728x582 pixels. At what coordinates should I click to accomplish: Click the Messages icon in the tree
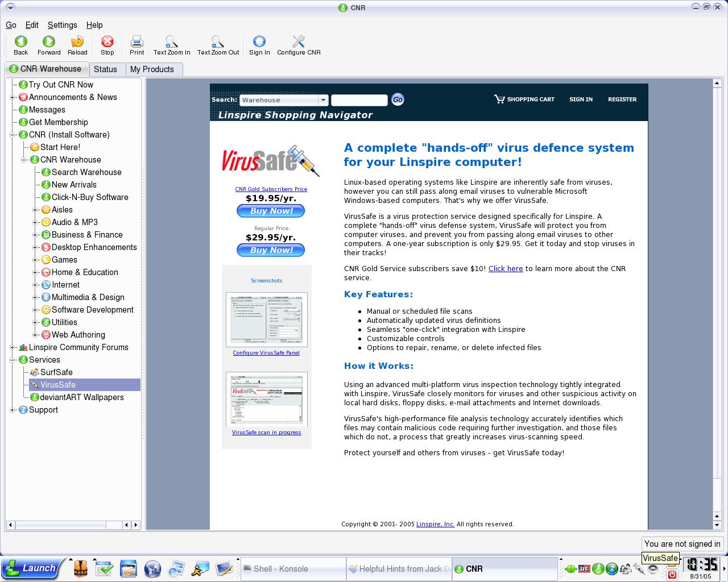click(23, 110)
